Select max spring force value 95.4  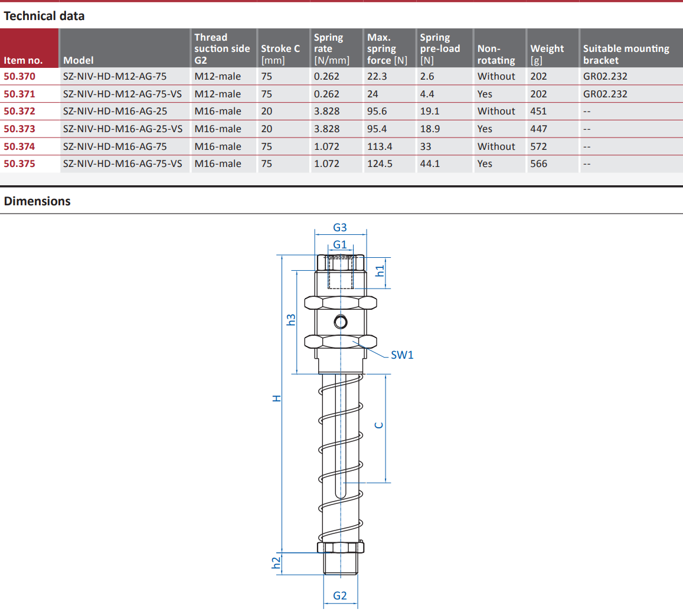tap(377, 129)
